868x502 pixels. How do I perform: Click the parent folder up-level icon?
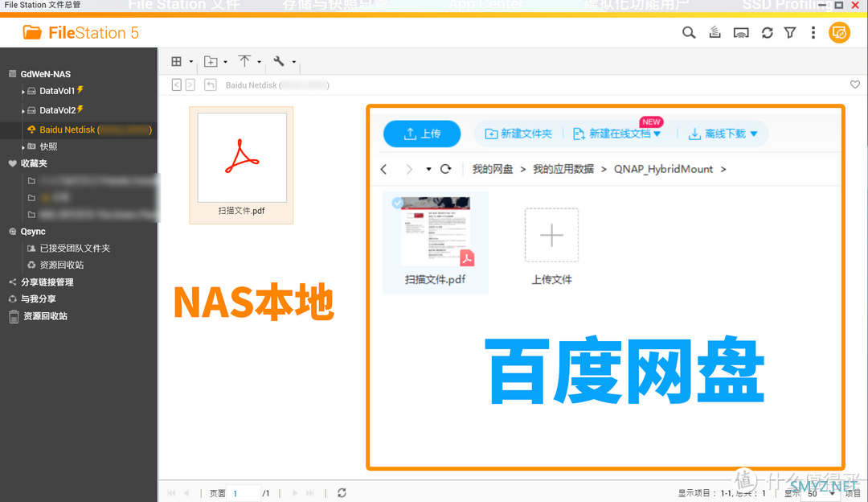[x=211, y=84]
